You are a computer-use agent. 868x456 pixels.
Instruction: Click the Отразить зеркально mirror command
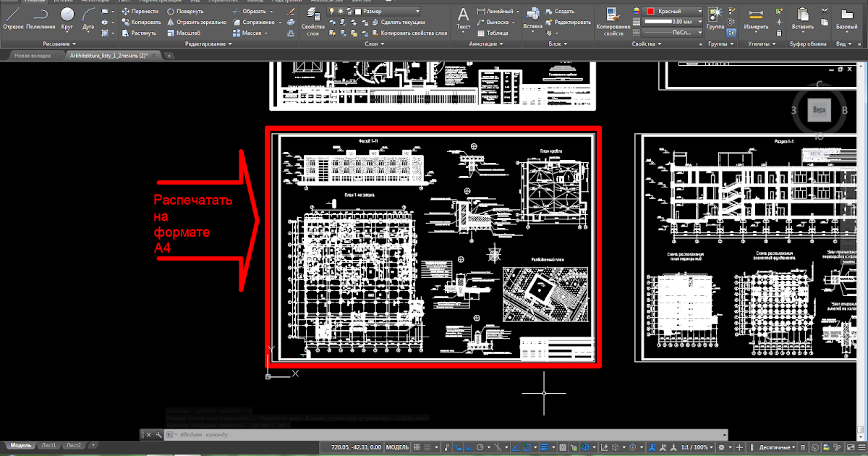pos(196,22)
